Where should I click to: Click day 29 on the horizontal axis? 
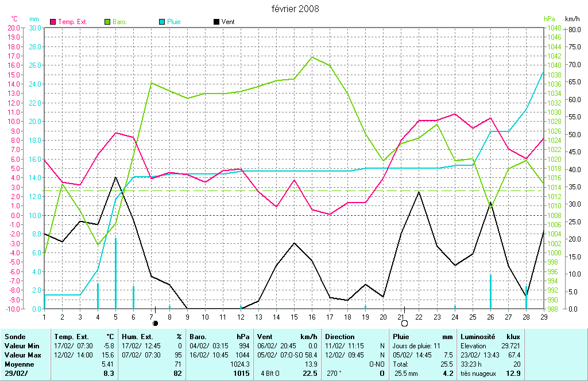pyautogui.click(x=543, y=316)
